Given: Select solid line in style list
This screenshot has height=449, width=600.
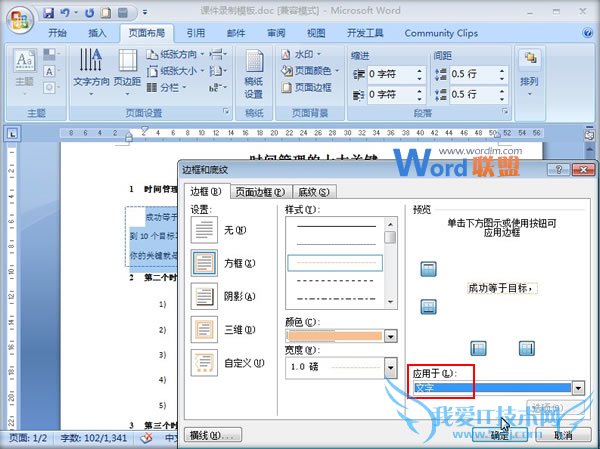Looking at the screenshot, I should click(336, 226).
